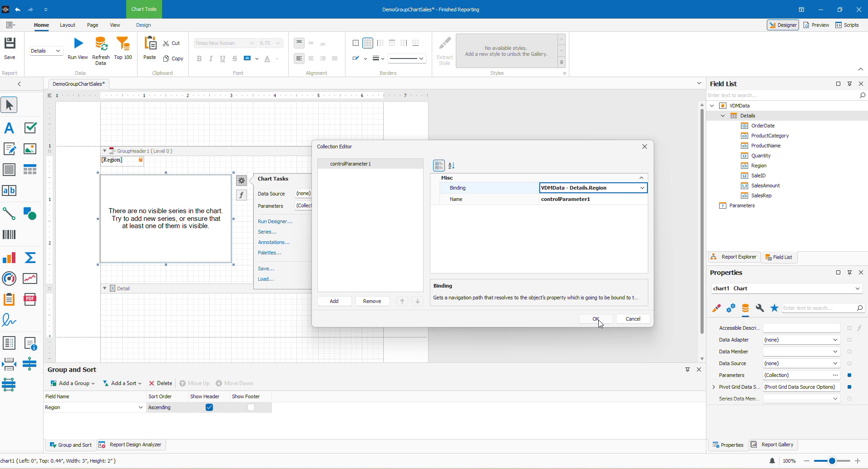Toggle Italic font formatting

click(x=211, y=59)
